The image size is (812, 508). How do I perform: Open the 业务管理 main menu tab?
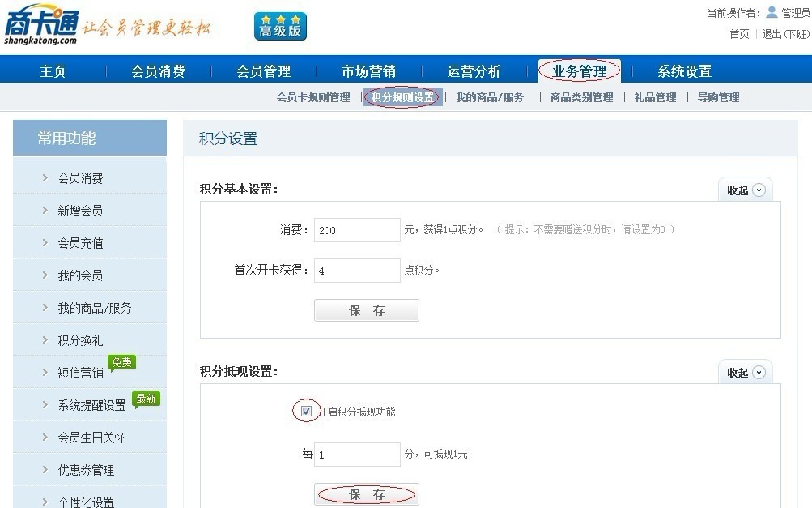click(579, 71)
